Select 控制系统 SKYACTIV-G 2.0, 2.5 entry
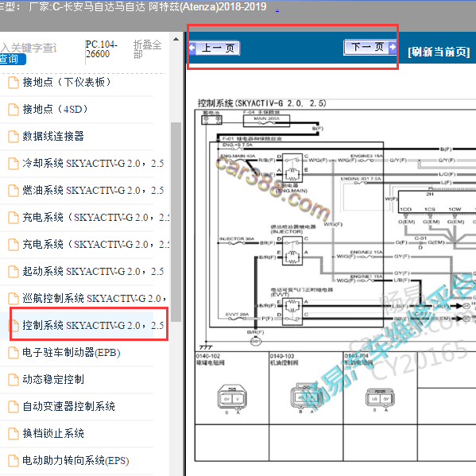476x476 pixels. [x=93, y=325]
